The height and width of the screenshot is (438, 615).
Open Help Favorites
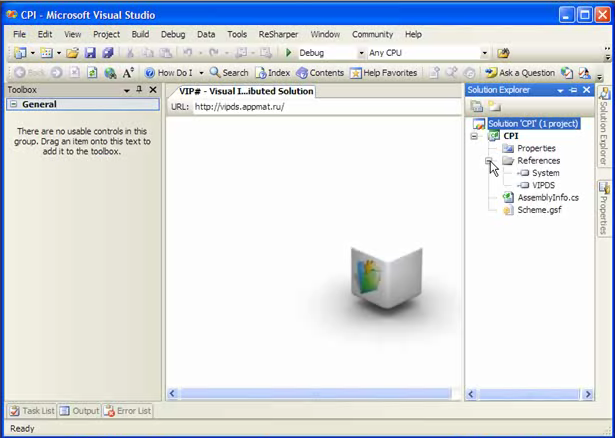pyautogui.click(x=384, y=73)
